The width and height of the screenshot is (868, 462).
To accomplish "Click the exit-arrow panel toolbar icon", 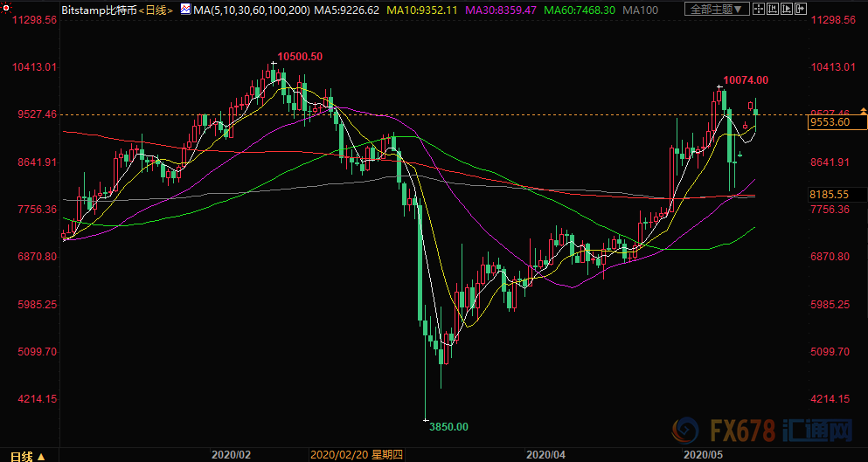I will pos(801,9).
